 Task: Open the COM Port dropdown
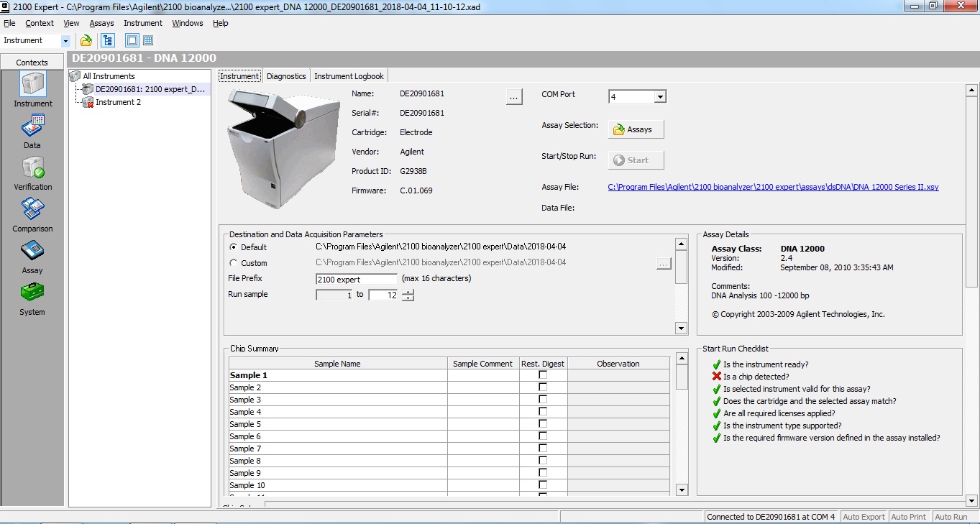pos(659,96)
